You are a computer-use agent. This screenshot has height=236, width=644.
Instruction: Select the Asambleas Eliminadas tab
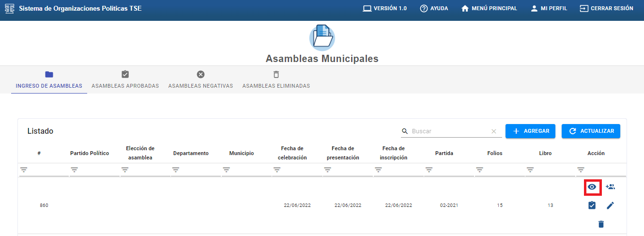[x=276, y=80]
